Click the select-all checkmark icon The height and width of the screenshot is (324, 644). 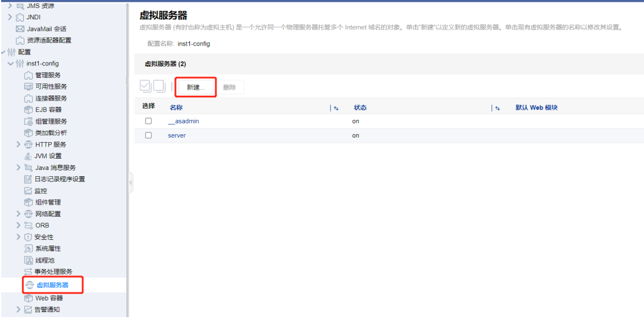click(146, 86)
